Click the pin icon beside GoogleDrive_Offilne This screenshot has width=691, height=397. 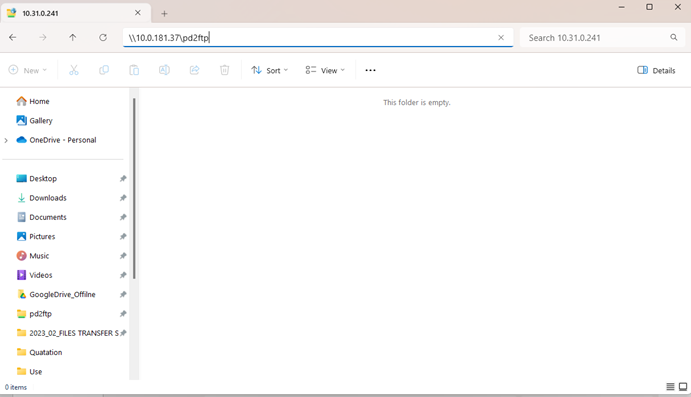point(123,294)
